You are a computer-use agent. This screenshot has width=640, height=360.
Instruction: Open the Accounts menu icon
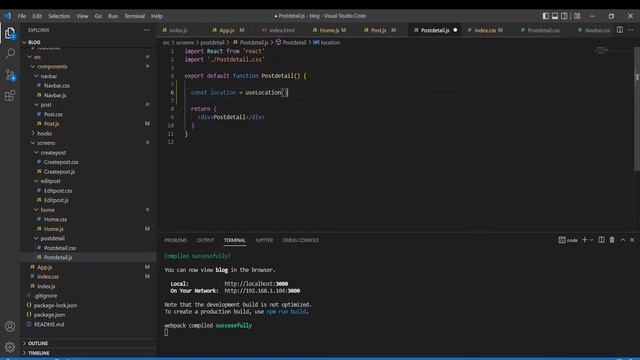10,326
